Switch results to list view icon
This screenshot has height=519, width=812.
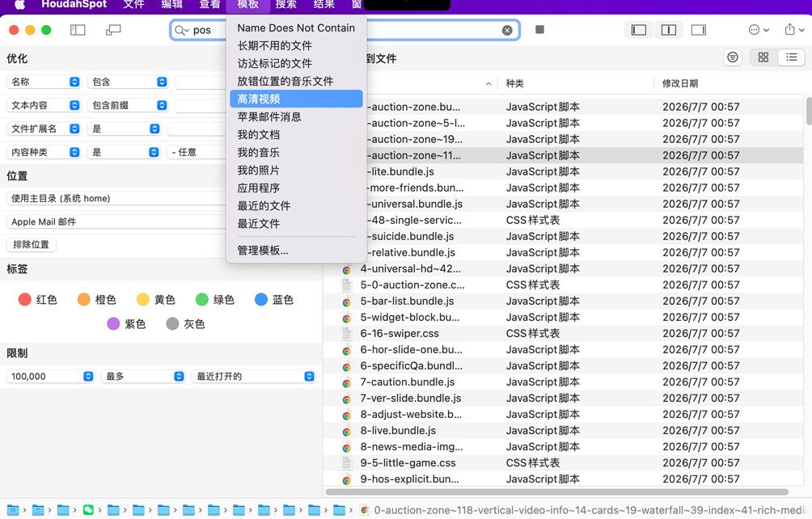(791, 57)
